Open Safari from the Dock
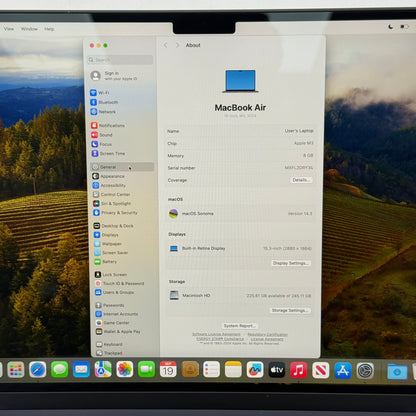Viewport: 416px width, 416px height. [x=38, y=370]
